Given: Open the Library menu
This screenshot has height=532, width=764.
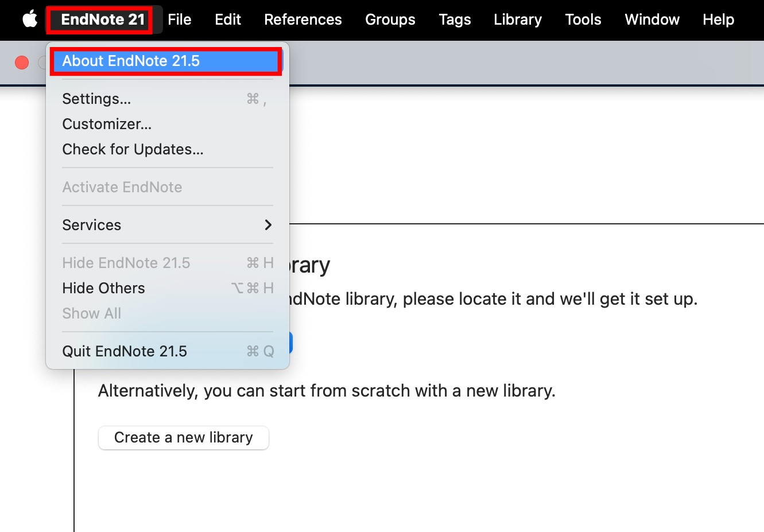Looking at the screenshot, I should pyautogui.click(x=517, y=20).
